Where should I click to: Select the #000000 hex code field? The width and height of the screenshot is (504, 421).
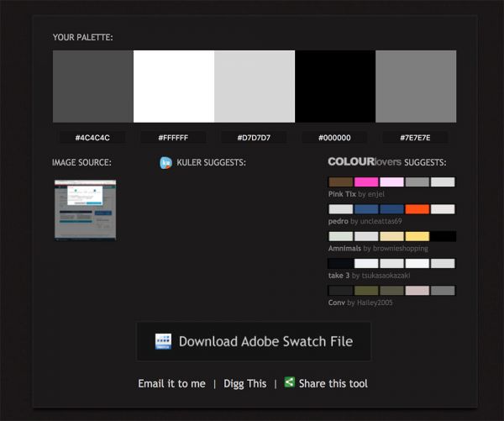pyautogui.click(x=334, y=138)
